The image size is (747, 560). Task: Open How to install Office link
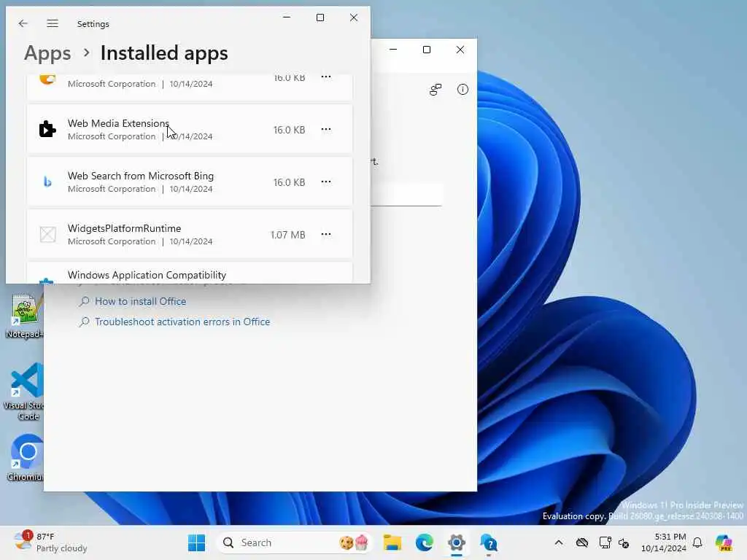coord(140,301)
